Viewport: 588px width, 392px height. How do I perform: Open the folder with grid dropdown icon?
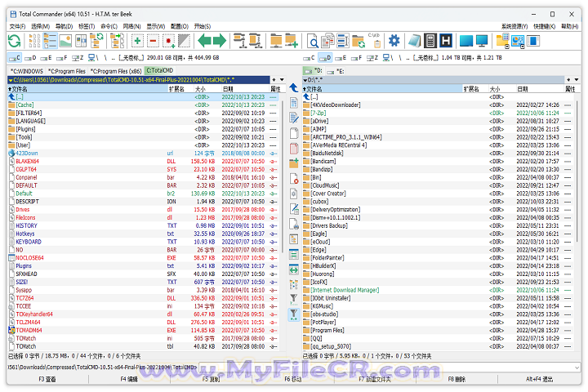tap(502, 41)
